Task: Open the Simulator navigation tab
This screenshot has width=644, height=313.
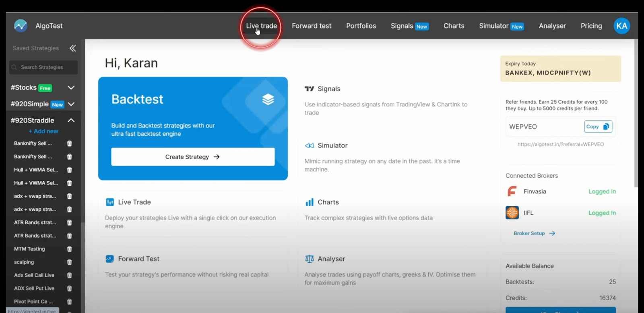Action: 494,26
